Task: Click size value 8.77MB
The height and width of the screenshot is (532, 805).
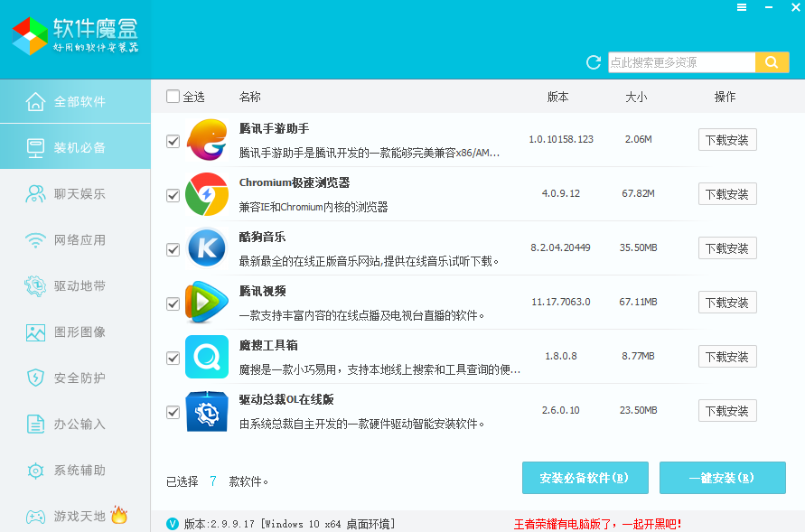Action: click(638, 356)
